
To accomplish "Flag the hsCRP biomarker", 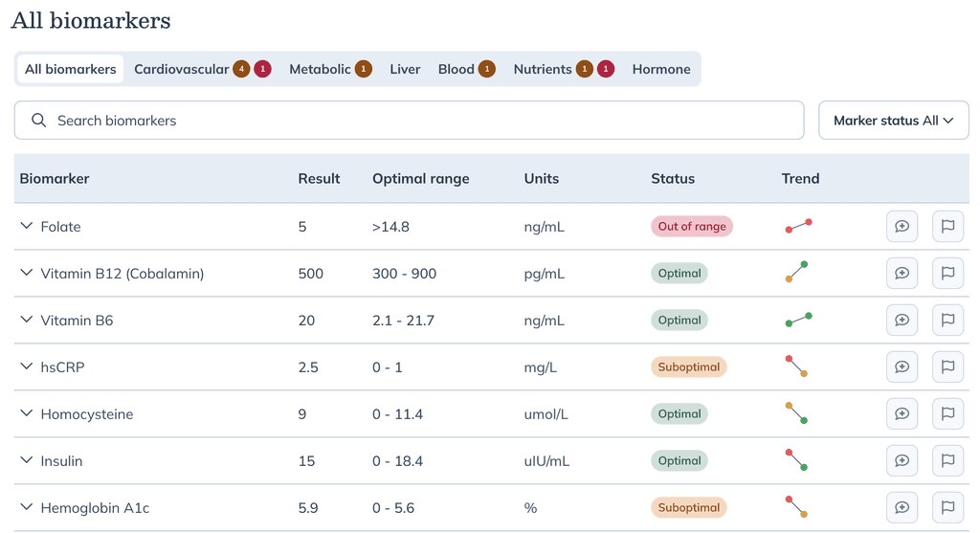I will point(947,366).
